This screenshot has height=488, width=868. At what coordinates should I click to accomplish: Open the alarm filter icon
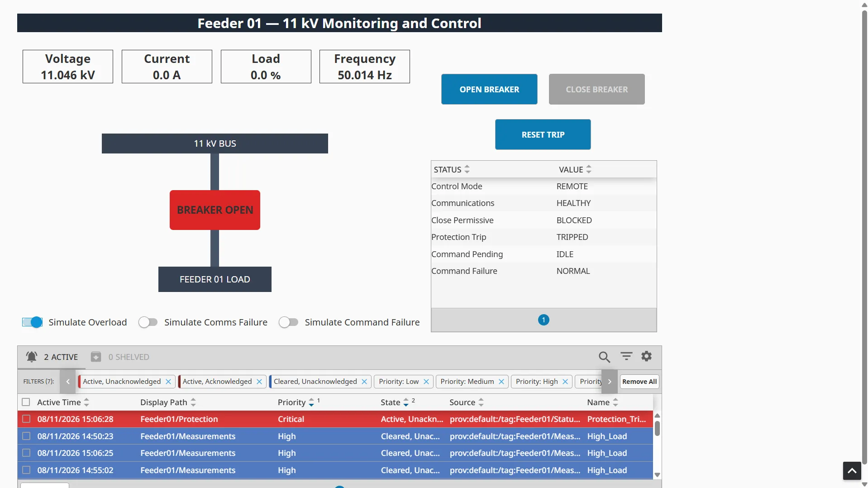(x=626, y=357)
